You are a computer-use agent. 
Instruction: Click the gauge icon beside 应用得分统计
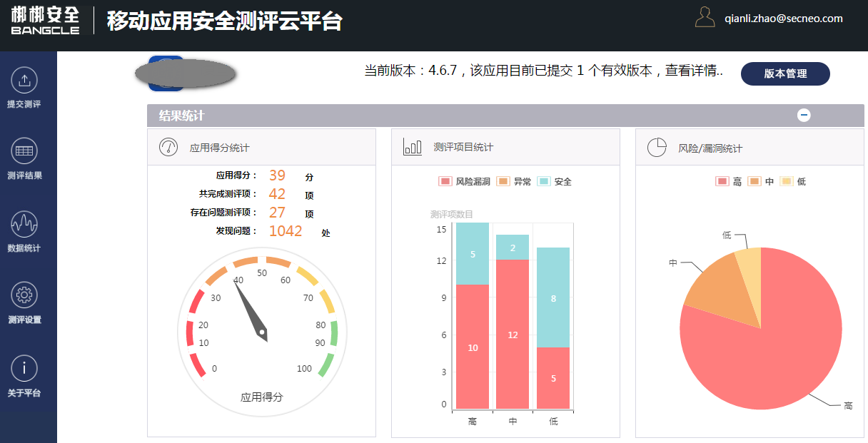click(x=168, y=147)
